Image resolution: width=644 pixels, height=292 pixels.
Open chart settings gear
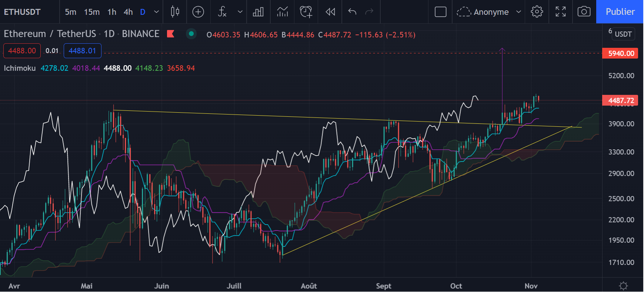(x=537, y=12)
